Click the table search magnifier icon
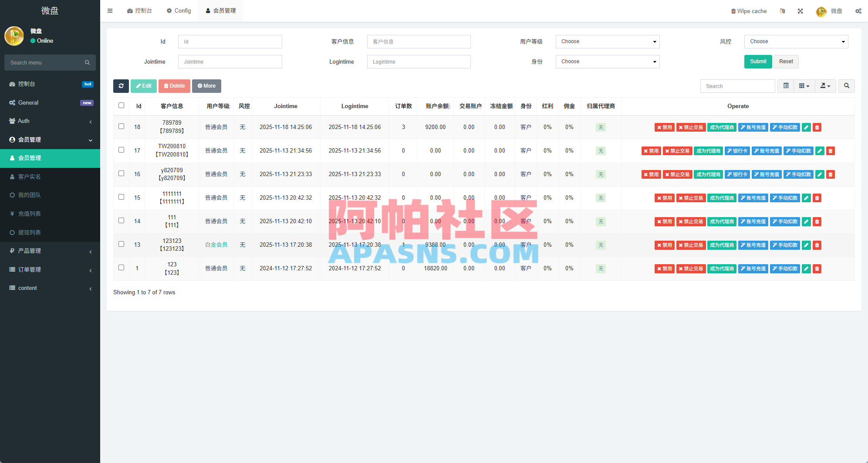Image resolution: width=868 pixels, height=463 pixels. 847,86
